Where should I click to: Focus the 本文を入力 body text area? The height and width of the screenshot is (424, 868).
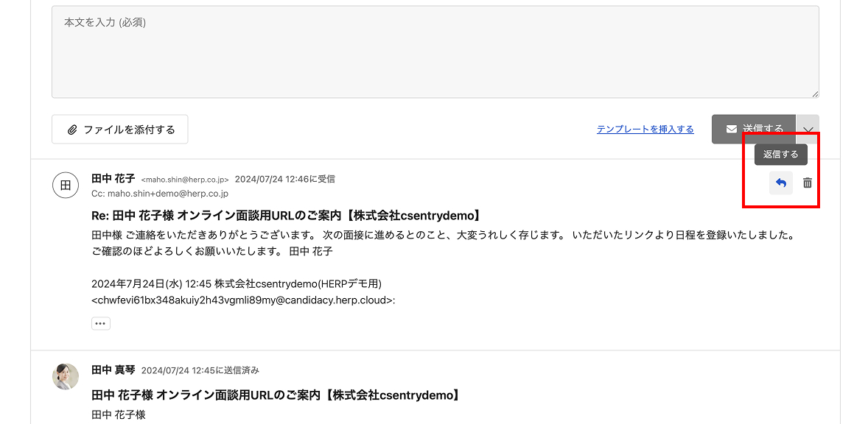click(435, 52)
